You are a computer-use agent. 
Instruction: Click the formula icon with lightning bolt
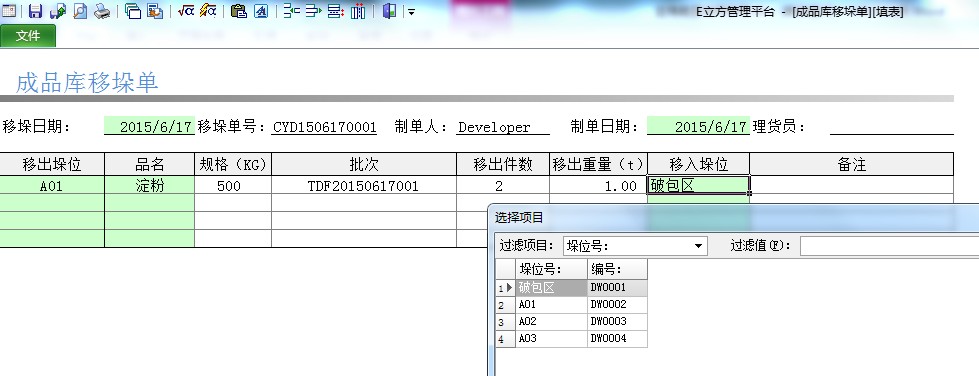pyautogui.click(x=208, y=11)
